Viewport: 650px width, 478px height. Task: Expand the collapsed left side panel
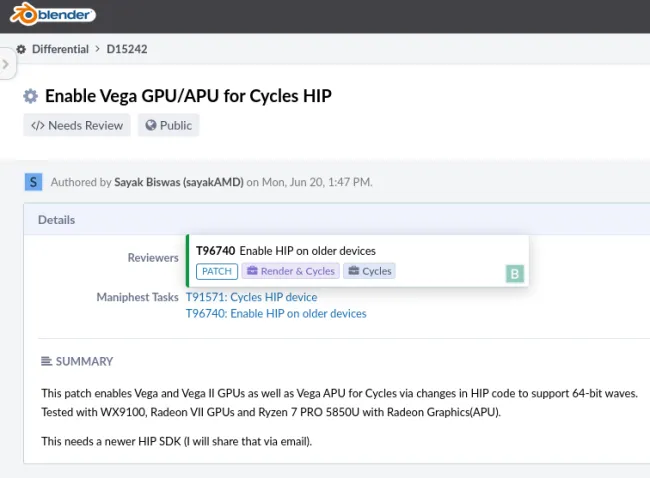pos(6,64)
